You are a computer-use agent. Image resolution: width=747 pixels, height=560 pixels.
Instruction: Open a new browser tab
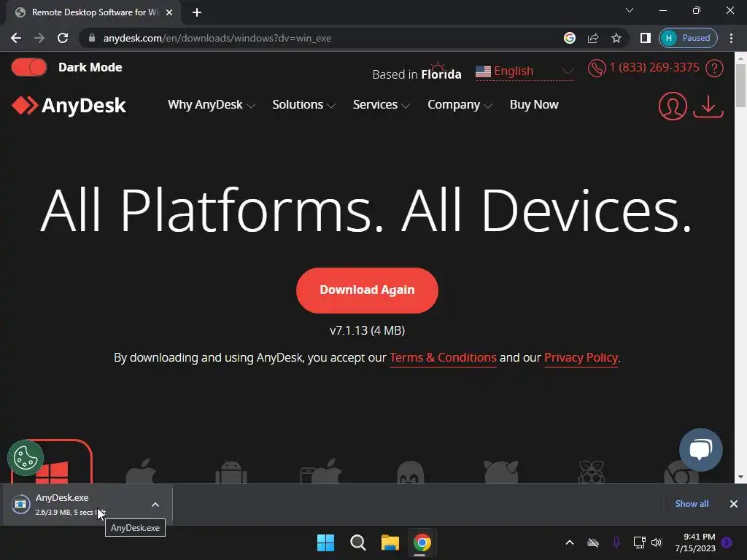click(197, 13)
